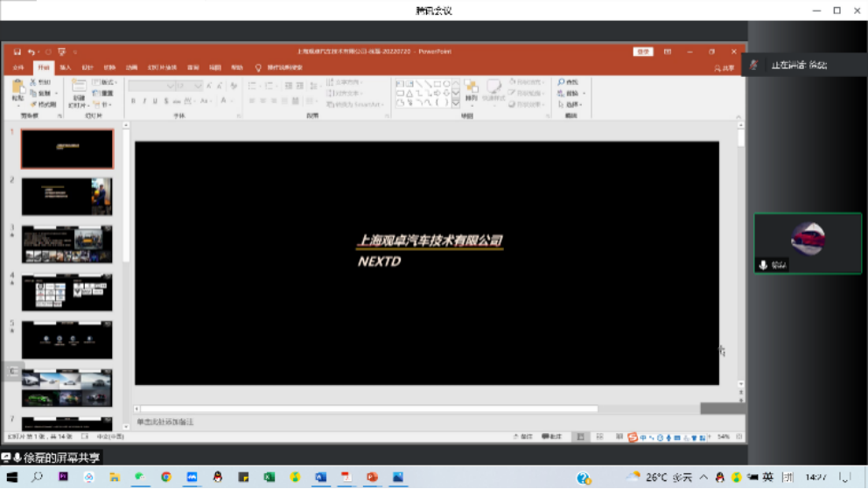Open the Slide Show tab
The width and height of the screenshot is (868, 489).
(162, 68)
